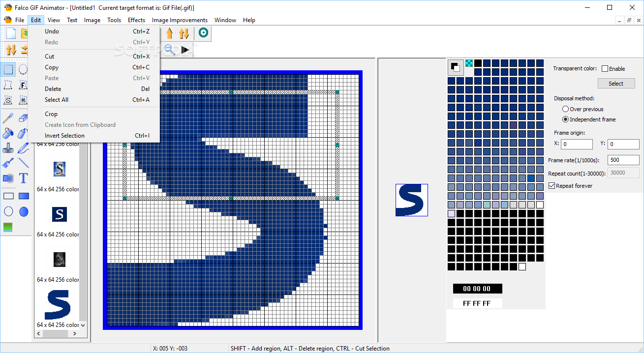The height and width of the screenshot is (353, 644).
Task: Select the filled ellipse shape tool
Action: 23,211
